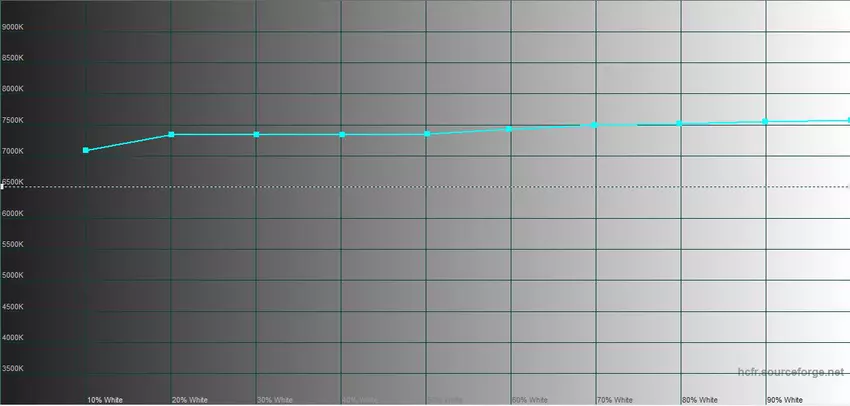This screenshot has width=850, height=406.
Task: Click the "10% White" x-axis label
Action: pos(105,399)
